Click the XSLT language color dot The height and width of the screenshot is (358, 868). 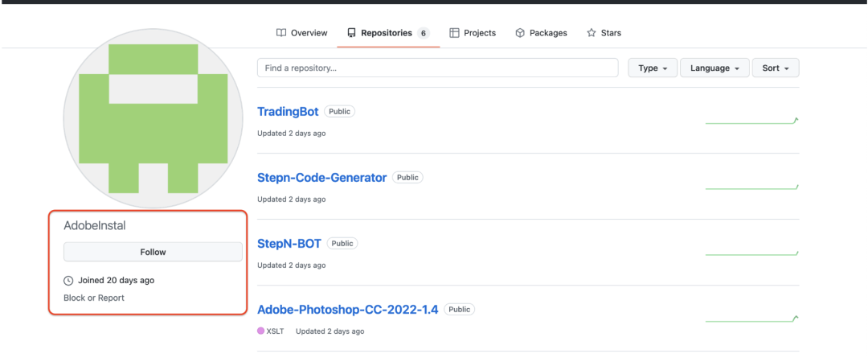(x=261, y=331)
